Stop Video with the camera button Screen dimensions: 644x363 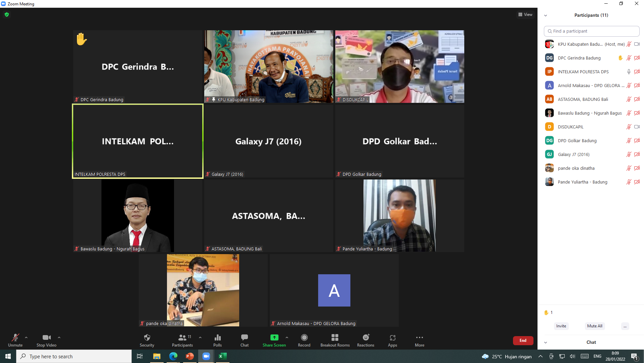pyautogui.click(x=46, y=340)
